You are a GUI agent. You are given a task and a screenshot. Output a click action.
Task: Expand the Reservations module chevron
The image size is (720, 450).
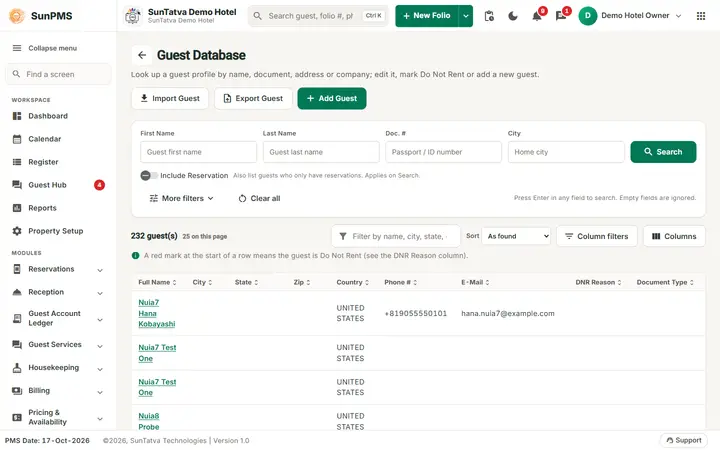(100, 270)
